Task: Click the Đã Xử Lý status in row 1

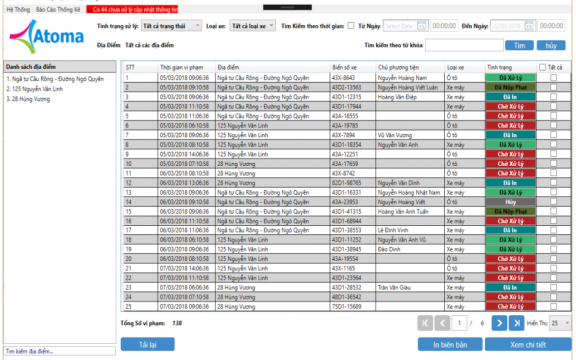Action: click(x=511, y=78)
